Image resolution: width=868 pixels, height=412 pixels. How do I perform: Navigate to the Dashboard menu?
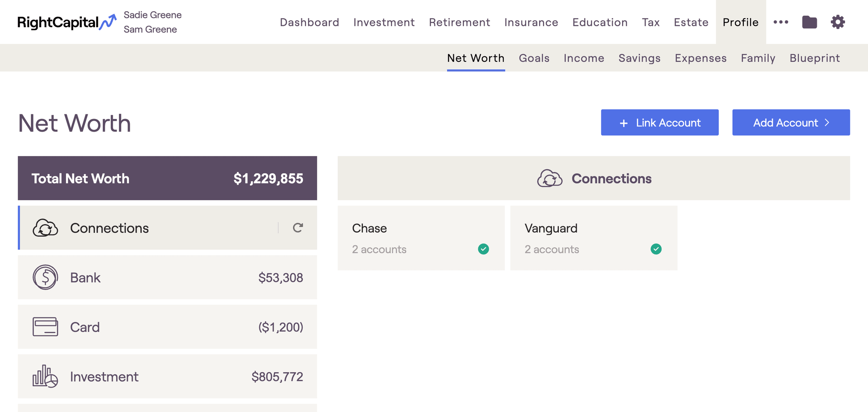(309, 22)
